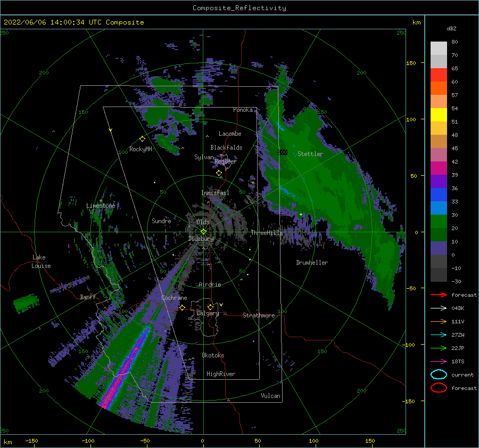Click the Calgary city label
The height and width of the screenshot is (448, 479).
coord(208,313)
